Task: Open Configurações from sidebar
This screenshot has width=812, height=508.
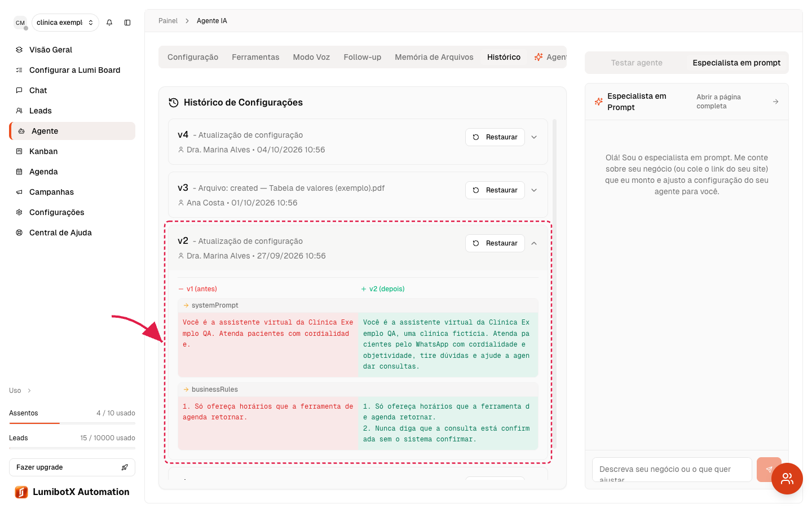Action: tap(72, 212)
